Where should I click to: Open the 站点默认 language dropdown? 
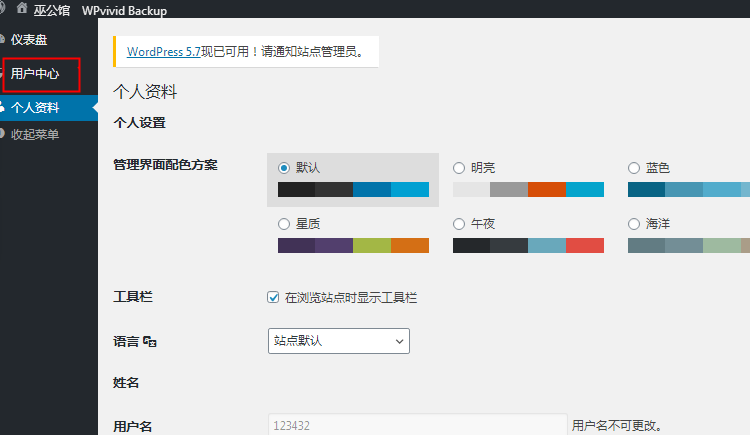pyautogui.click(x=339, y=341)
